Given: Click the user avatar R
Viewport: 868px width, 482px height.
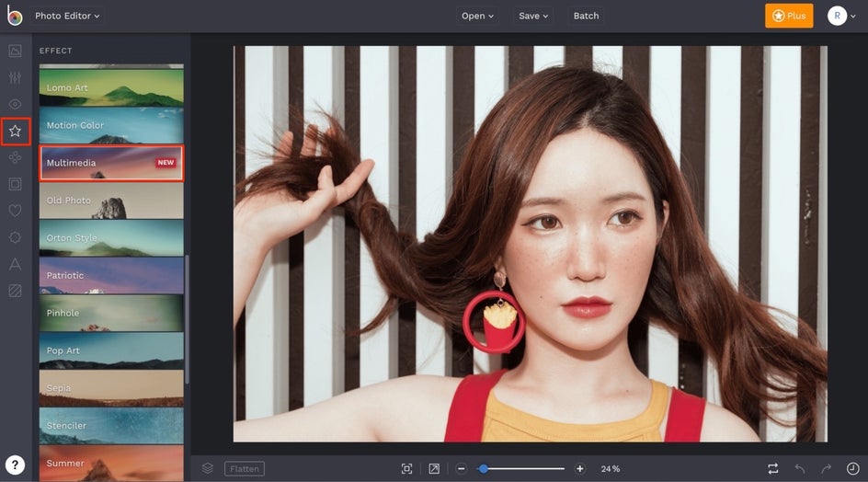Looking at the screenshot, I should (x=837, y=16).
